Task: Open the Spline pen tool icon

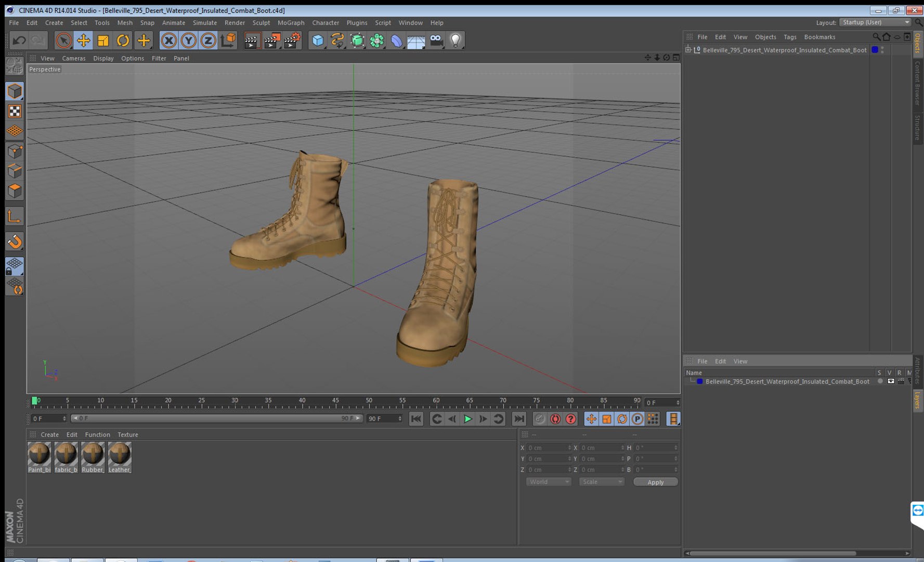Action: (337, 40)
